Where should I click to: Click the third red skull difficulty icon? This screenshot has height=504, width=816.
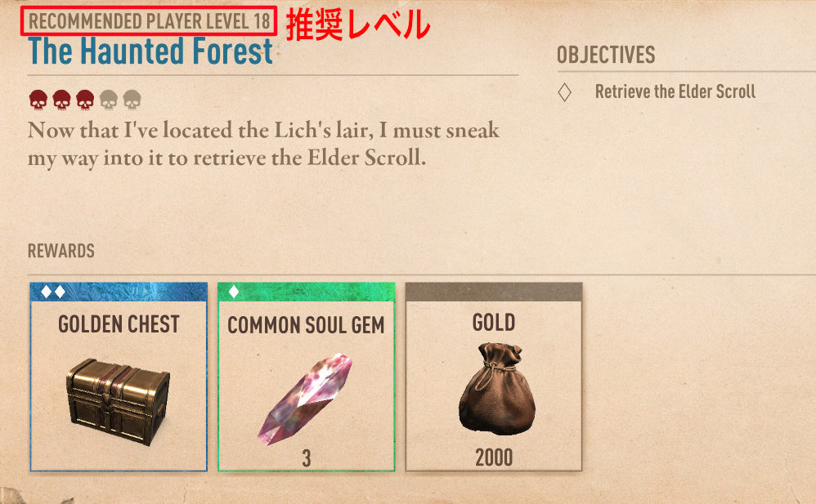click(85, 100)
